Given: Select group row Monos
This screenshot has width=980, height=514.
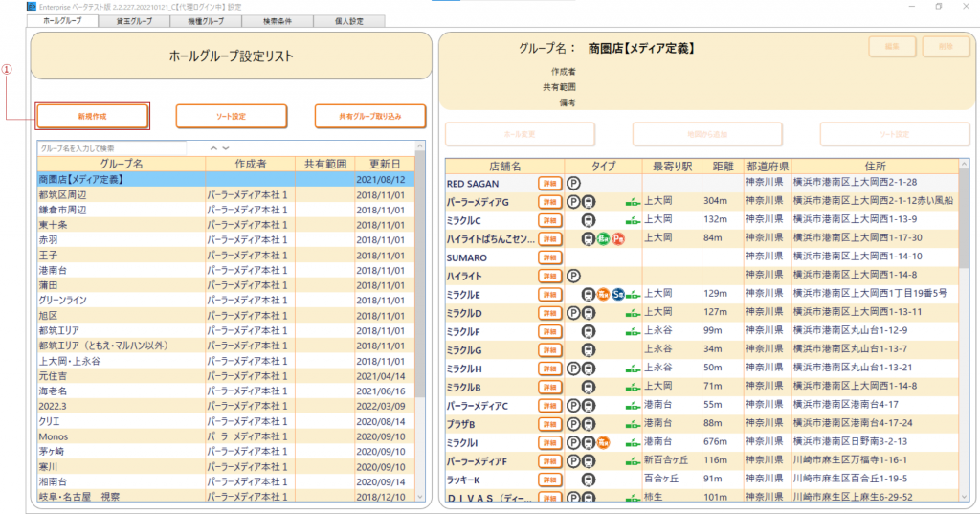Looking at the screenshot, I should 226,436.
